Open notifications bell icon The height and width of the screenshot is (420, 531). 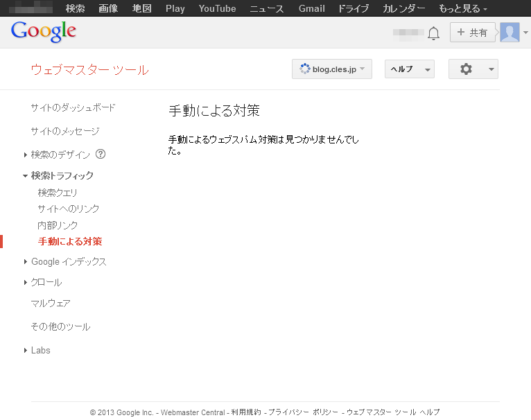click(x=434, y=33)
